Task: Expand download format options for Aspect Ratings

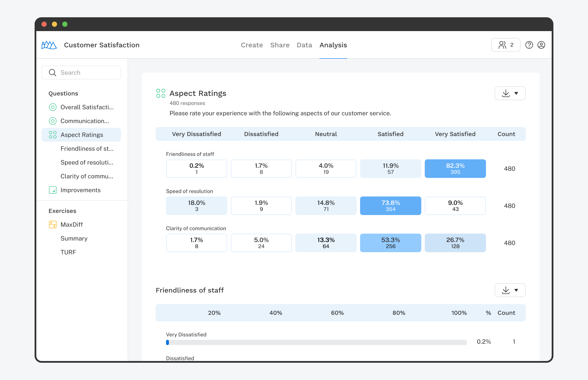Action: (x=517, y=93)
